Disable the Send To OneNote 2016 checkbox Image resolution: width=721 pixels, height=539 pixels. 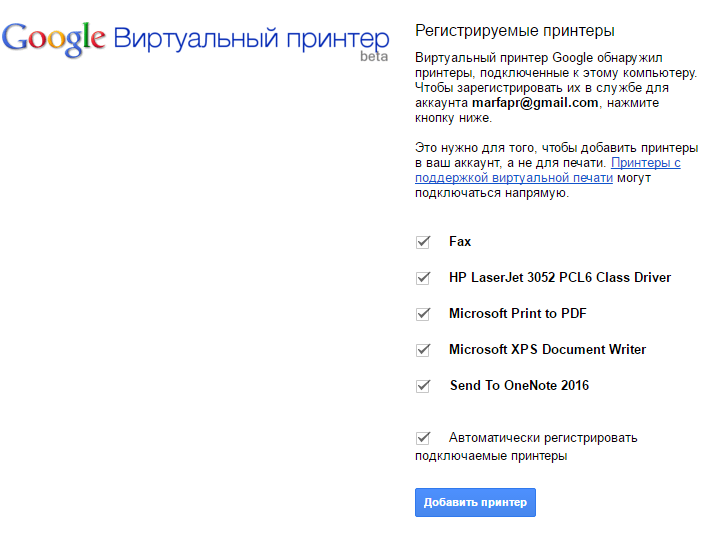coord(423,386)
